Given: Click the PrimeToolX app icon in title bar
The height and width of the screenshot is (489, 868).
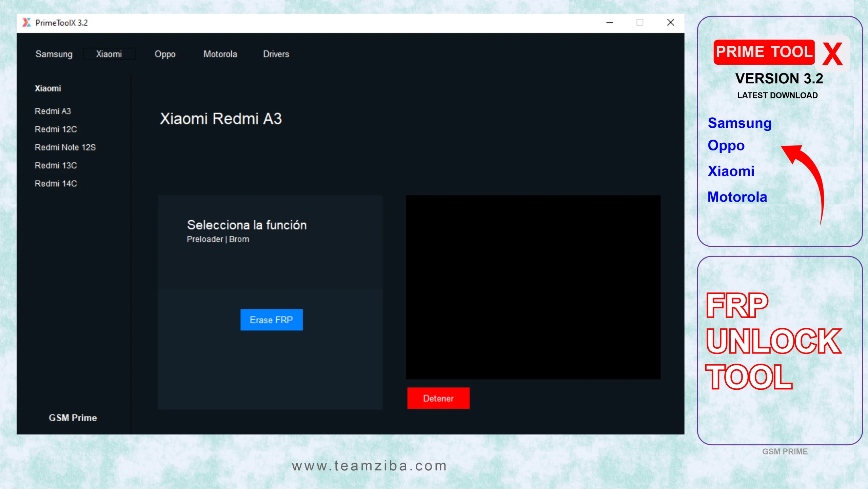Looking at the screenshot, I should (x=27, y=22).
